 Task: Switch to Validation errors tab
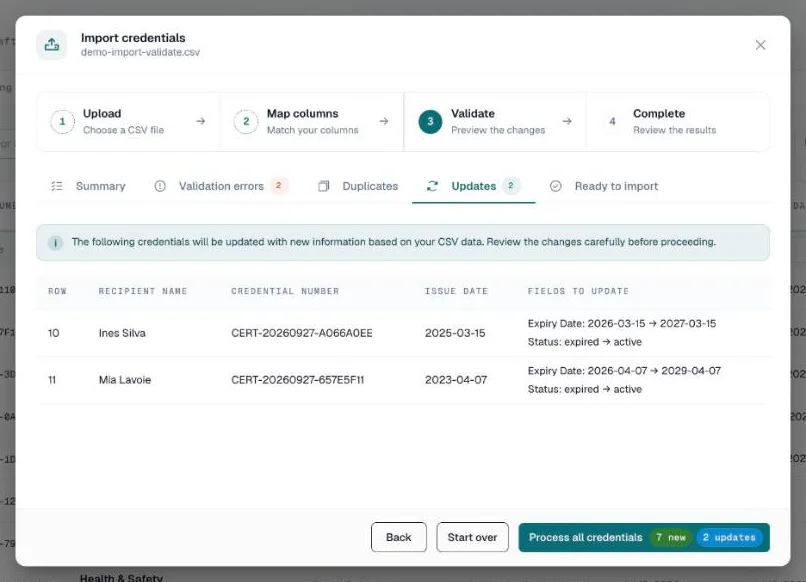point(221,186)
